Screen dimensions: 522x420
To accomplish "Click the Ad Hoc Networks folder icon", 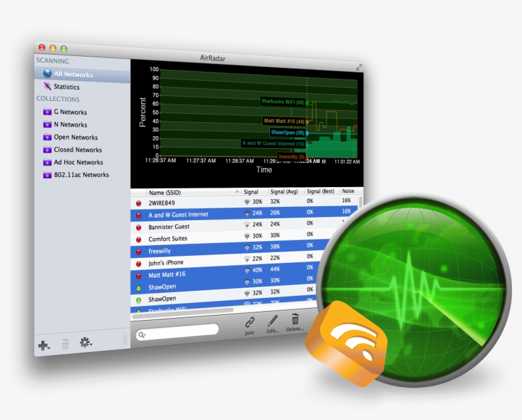I will 47,162.
